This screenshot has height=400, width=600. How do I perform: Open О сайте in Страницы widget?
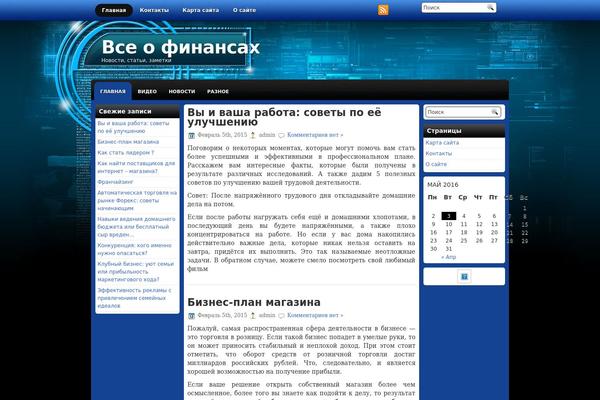(x=436, y=164)
